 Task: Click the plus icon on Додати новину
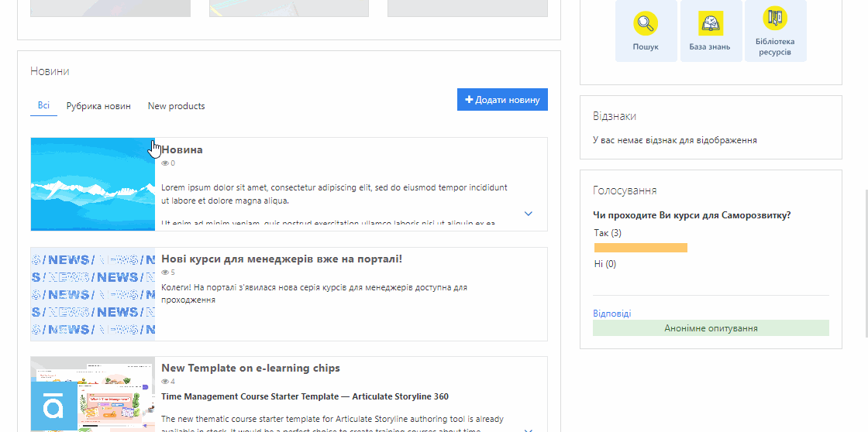point(469,100)
